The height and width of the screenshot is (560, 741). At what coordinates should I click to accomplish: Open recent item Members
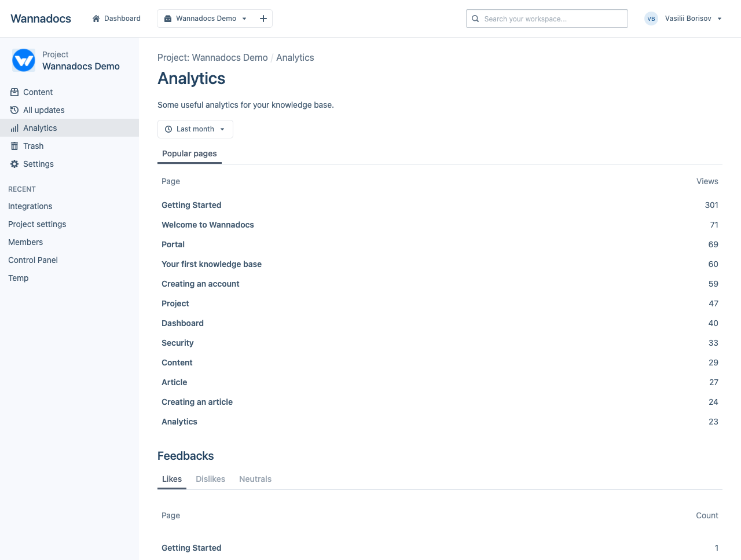coord(25,242)
